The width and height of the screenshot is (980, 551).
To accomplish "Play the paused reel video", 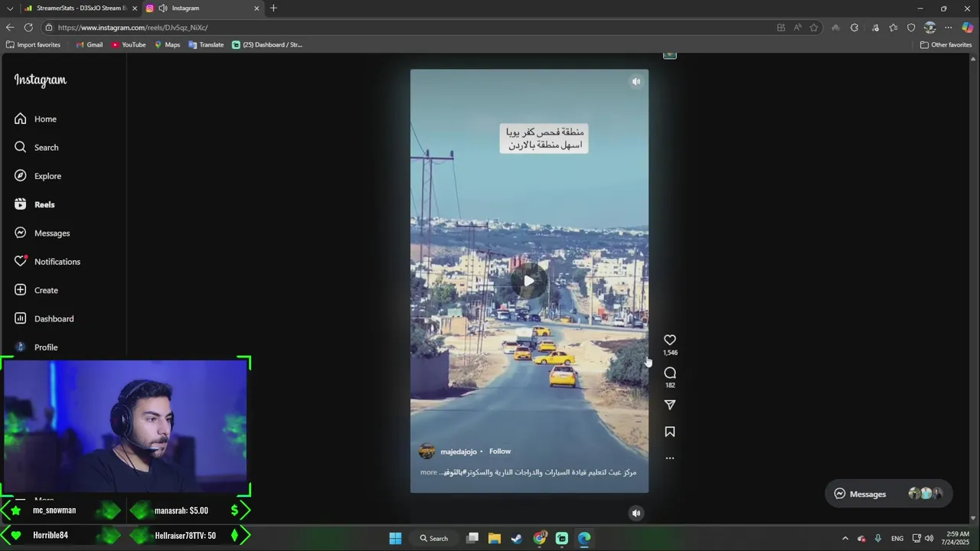I will click(529, 281).
